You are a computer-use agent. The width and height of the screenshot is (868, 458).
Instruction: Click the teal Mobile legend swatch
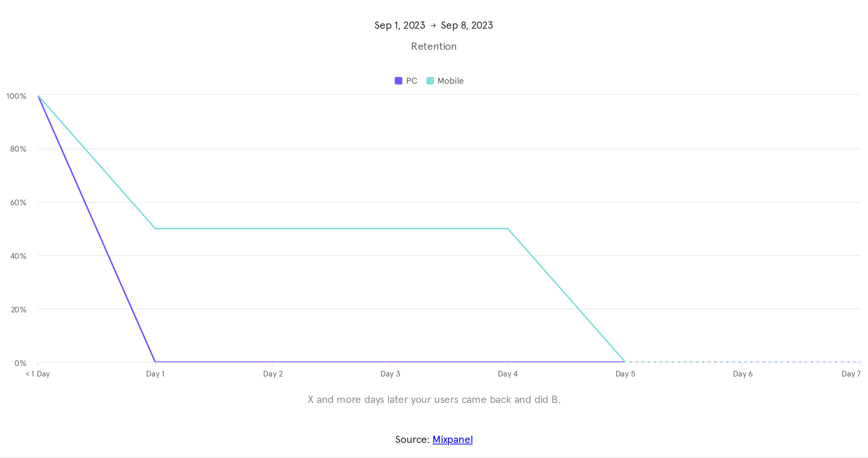point(430,81)
